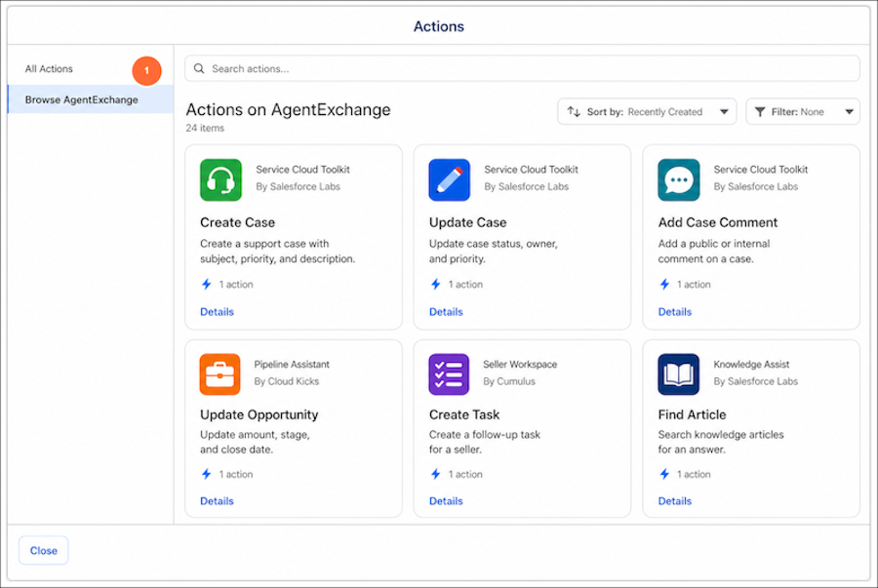Expand the Filter: None dropdown

tap(803, 112)
